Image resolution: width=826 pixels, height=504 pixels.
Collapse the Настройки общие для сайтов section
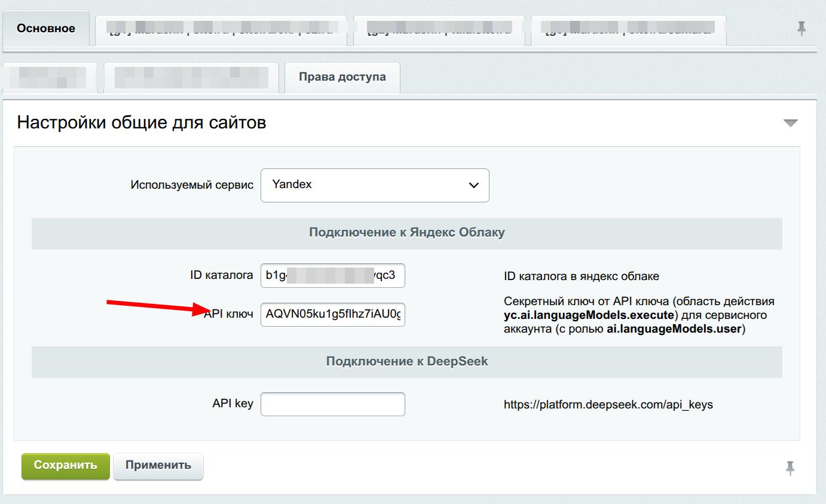(x=790, y=123)
